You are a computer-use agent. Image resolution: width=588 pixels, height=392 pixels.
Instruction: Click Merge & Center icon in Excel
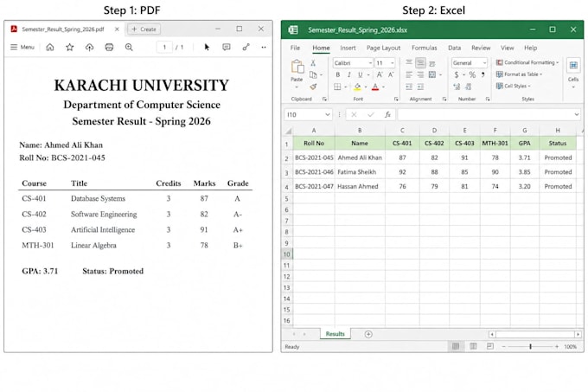(432, 74)
